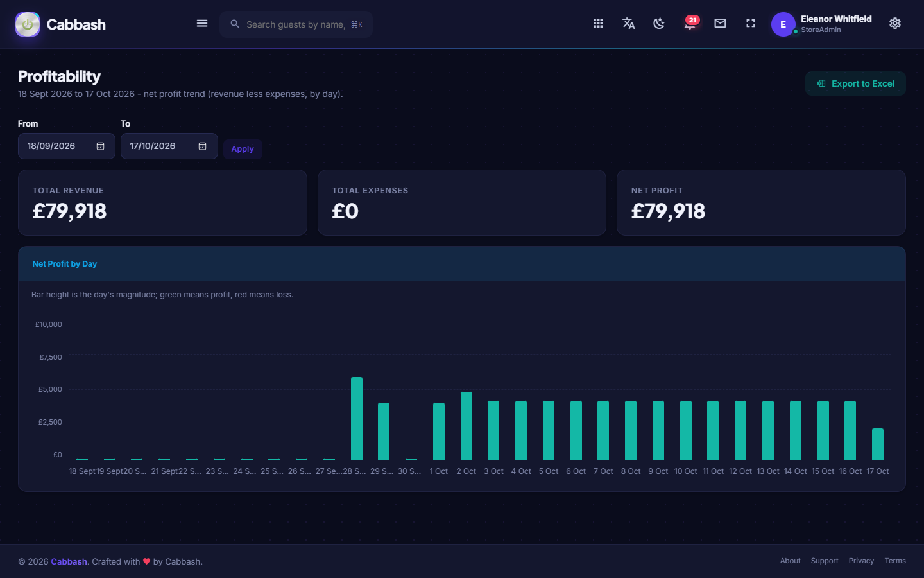This screenshot has width=924, height=578.
Task: Click the Cabbash logo icon
Action: (x=28, y=24)
